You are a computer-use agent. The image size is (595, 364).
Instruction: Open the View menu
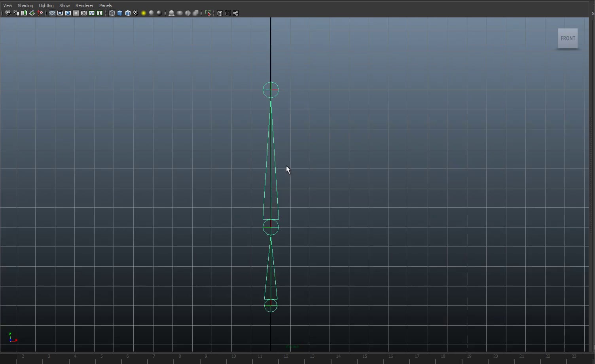[x=8, y=6]
